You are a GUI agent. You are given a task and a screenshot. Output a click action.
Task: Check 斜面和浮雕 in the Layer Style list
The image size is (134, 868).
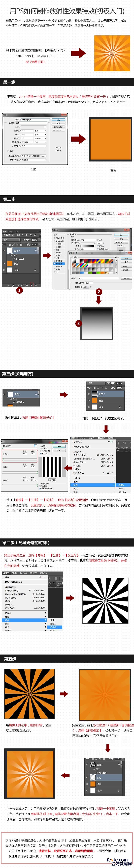55,241
